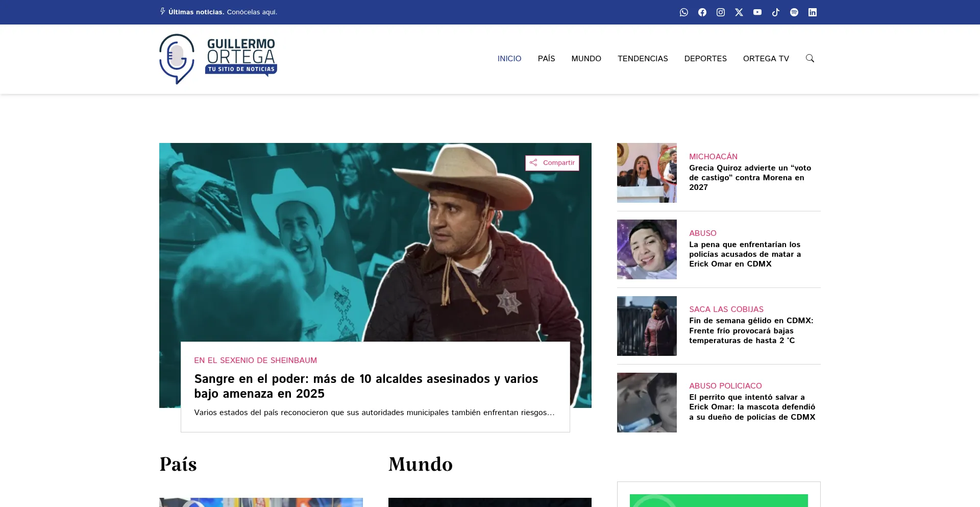Navigate to DEPORTES section
The height and width of the screenshot is (507, 980).
point(705,59)
